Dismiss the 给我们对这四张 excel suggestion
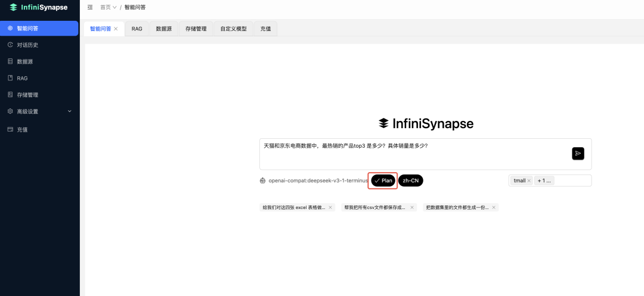 click(x=330, y=207)
